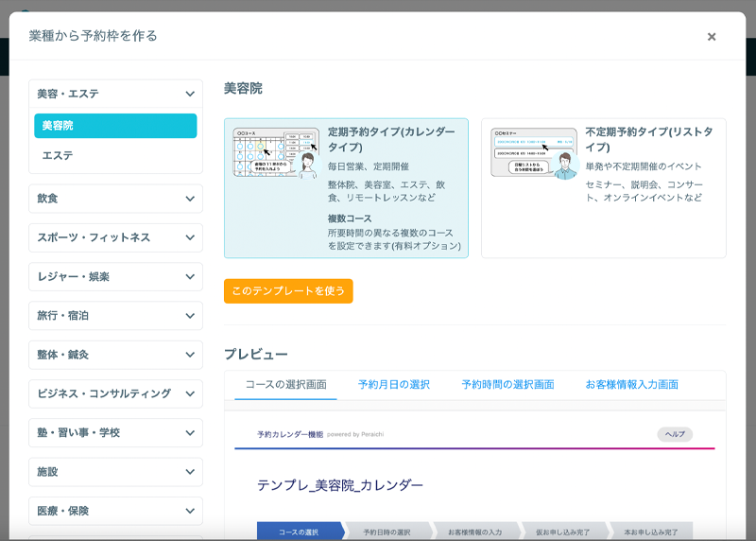Open the お客様情報入力画面 preview tab
The image size is (756, 541).
click(631, 384)
